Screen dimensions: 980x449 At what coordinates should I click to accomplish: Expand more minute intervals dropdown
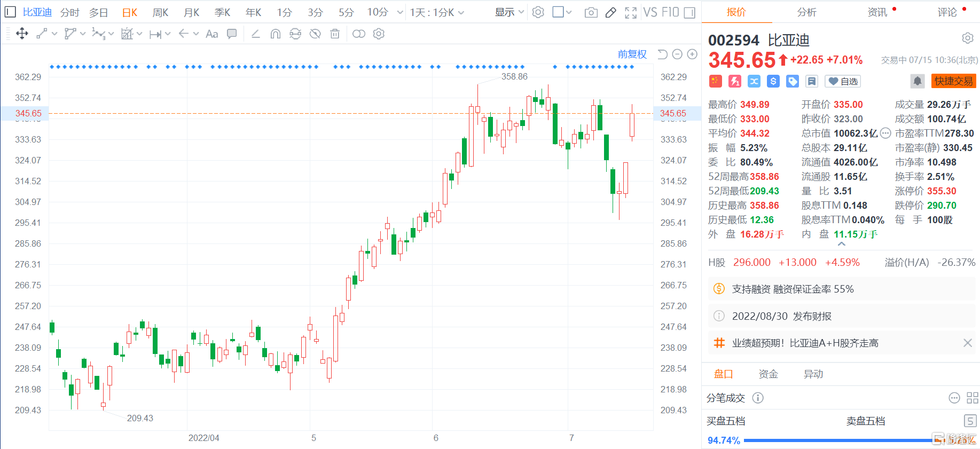[x=400, y=12]
